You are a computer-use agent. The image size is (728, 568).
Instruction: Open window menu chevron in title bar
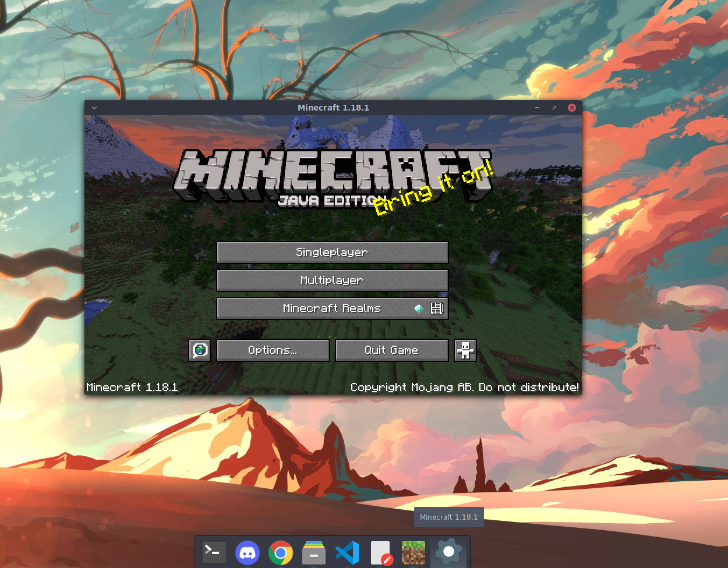point(94,108)
